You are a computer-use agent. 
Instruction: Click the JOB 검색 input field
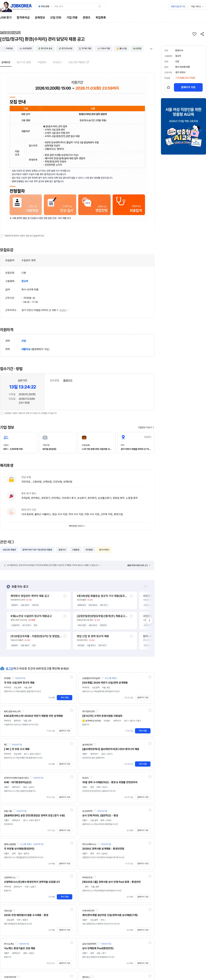tap(75, 6)
